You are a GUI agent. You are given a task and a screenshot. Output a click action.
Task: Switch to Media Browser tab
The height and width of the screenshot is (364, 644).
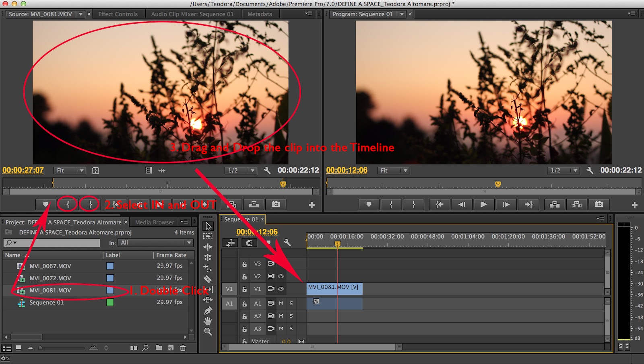tap(155, 222)
